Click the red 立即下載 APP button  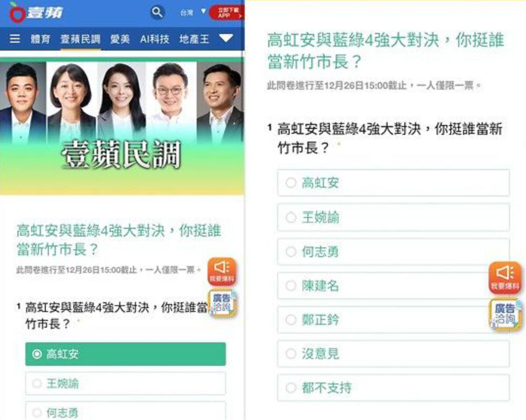(226, 13)
